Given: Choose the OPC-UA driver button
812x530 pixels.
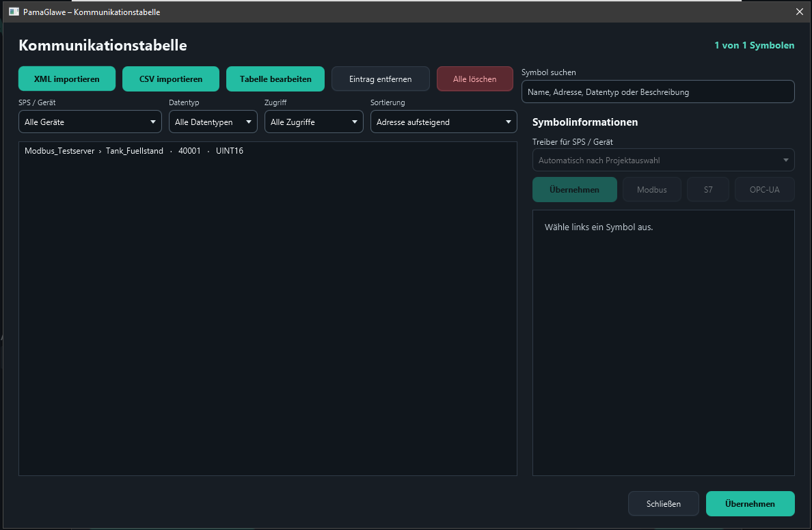Looking at the screenshot, I should 765,189.
